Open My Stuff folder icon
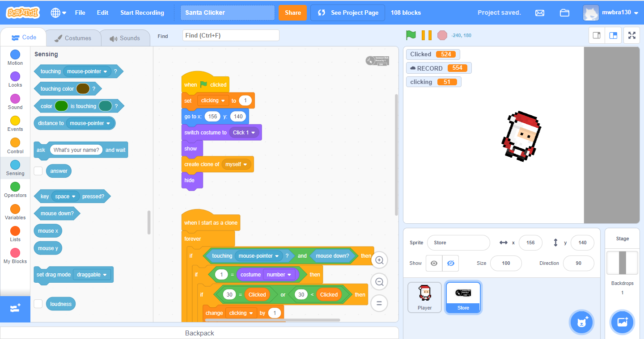The image size is (644, 339). point(564,13)
